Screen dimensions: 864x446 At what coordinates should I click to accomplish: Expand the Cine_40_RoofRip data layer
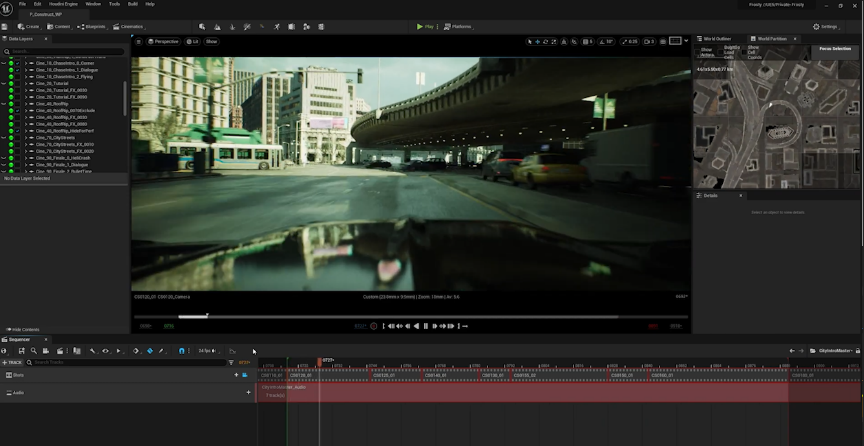click(x=26, y=104)
